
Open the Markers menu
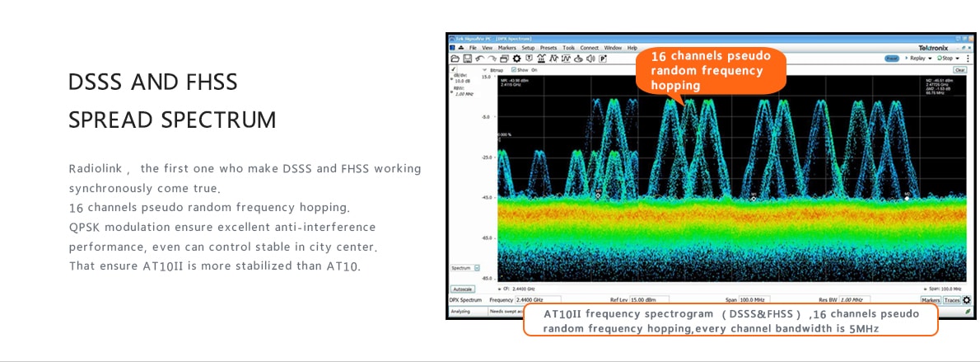point(507,48)
